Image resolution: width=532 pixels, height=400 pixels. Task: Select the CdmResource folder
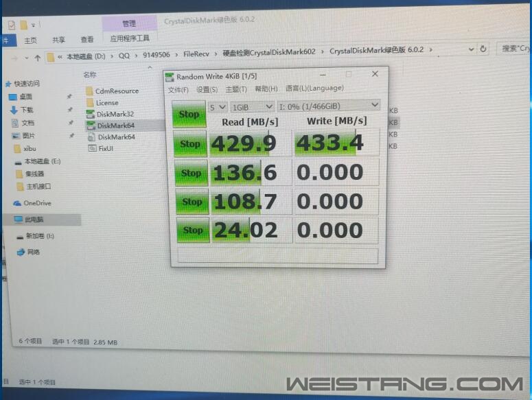[113, 91]
